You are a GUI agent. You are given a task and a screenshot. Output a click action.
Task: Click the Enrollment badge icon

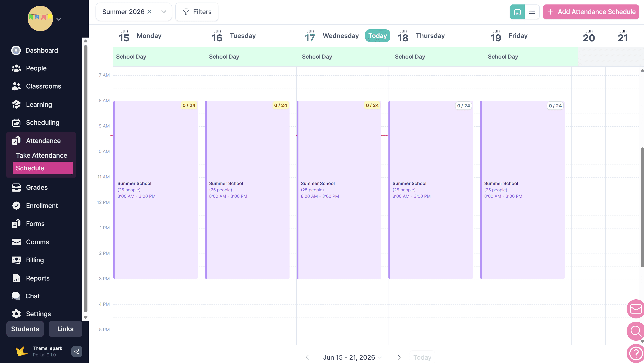16,206
